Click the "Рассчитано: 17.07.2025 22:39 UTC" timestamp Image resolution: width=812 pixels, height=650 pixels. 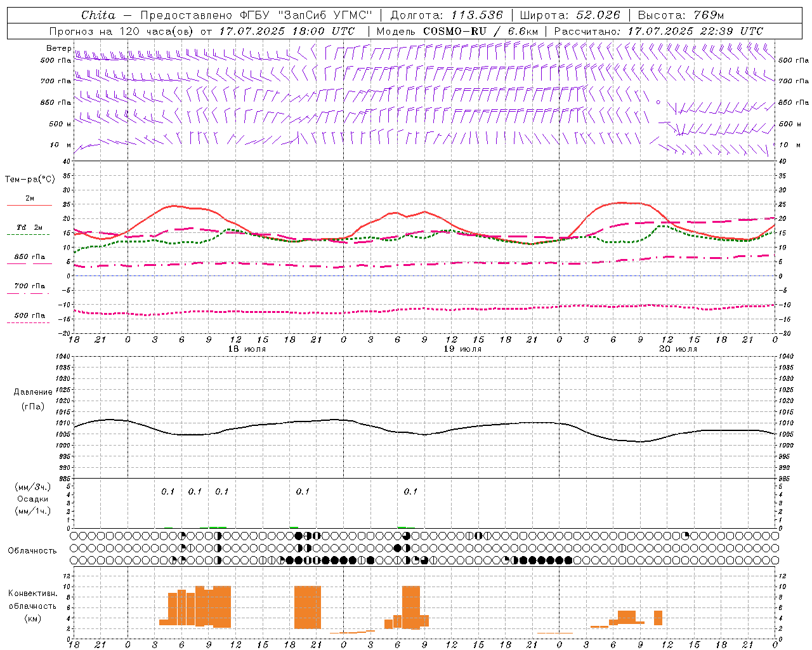[658, 31]
